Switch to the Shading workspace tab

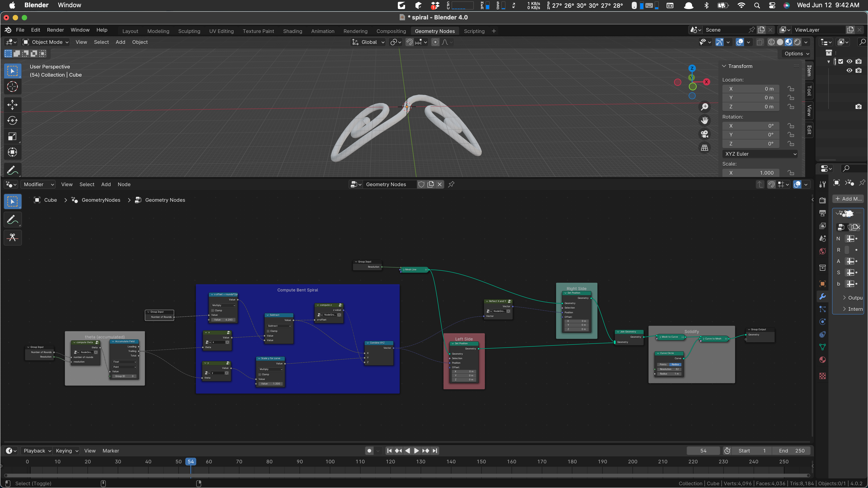click(x=292, y=31)
